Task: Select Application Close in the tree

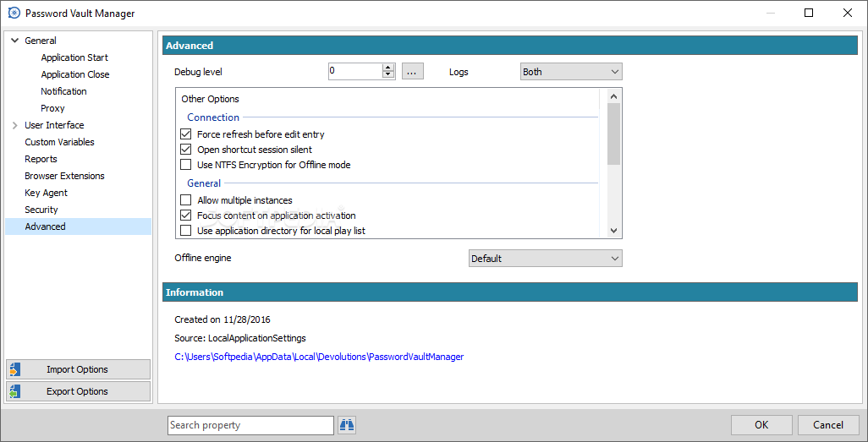Action: pos(75,74)
